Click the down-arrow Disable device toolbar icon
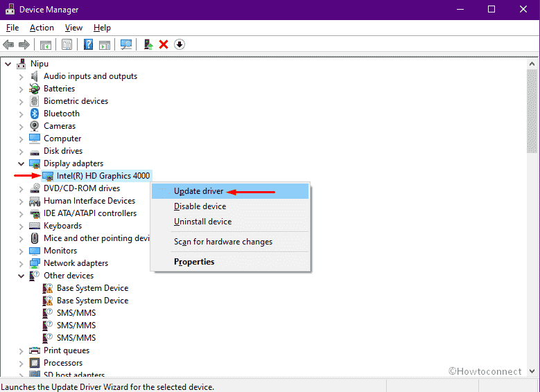Screen dimensions: 540x392 coord(180,44)
